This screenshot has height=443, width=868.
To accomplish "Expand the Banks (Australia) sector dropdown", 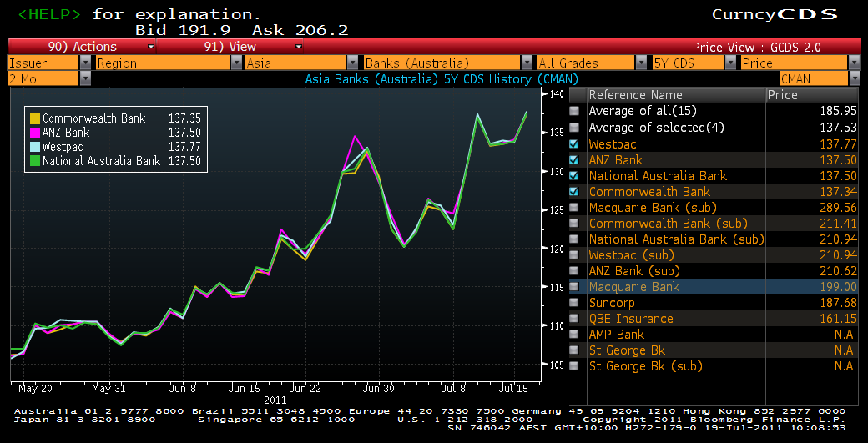I will [x=527, y=63].
